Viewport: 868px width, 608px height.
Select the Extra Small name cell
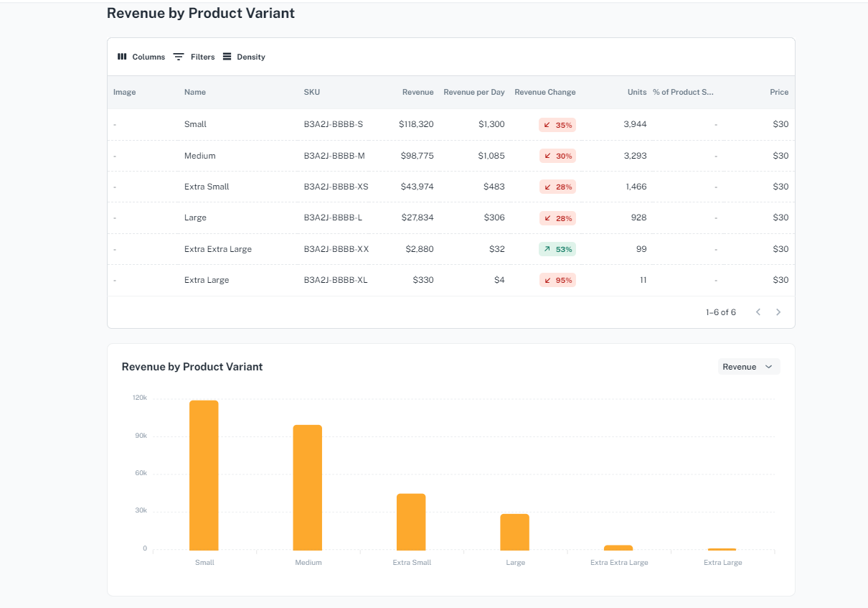pos(207,187)
